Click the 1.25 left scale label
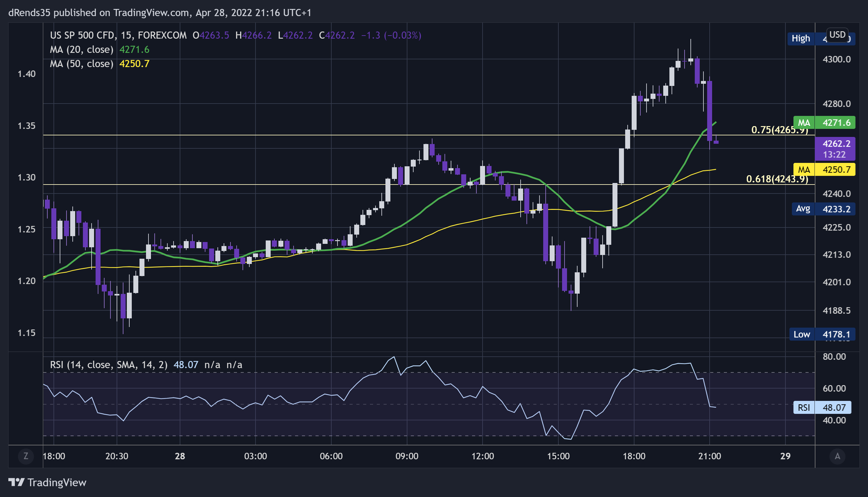This screenshot has height=497, width=868. click(27, 229)
